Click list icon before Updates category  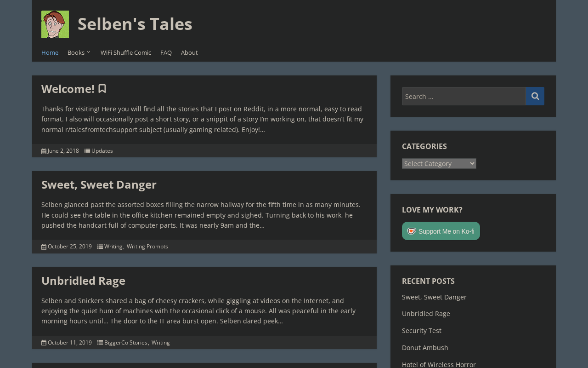click(87, 151)
